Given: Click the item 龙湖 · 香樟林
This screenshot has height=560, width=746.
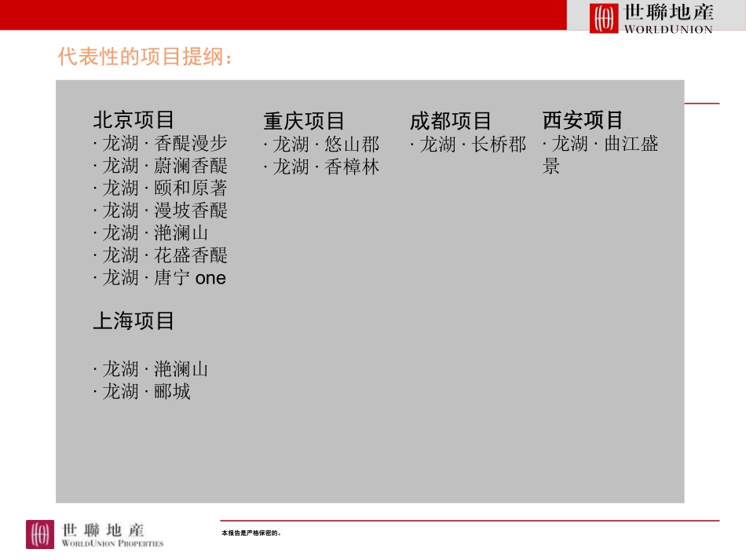Looking at the screenshot, I should [x=322, y=167].
